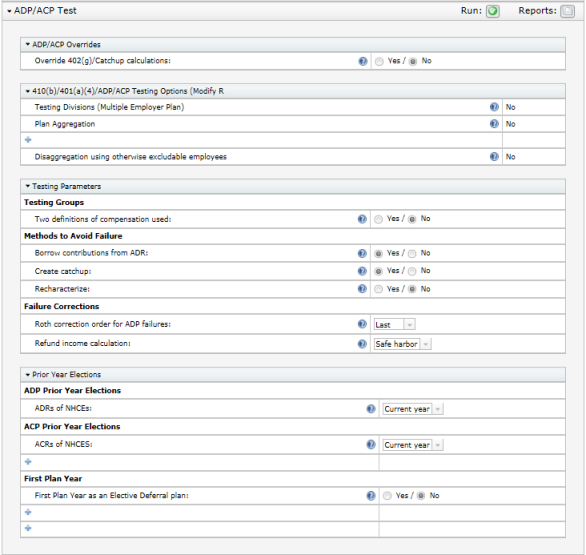Click plus icon below Plan Aggregation row

(x=28, y=140)
